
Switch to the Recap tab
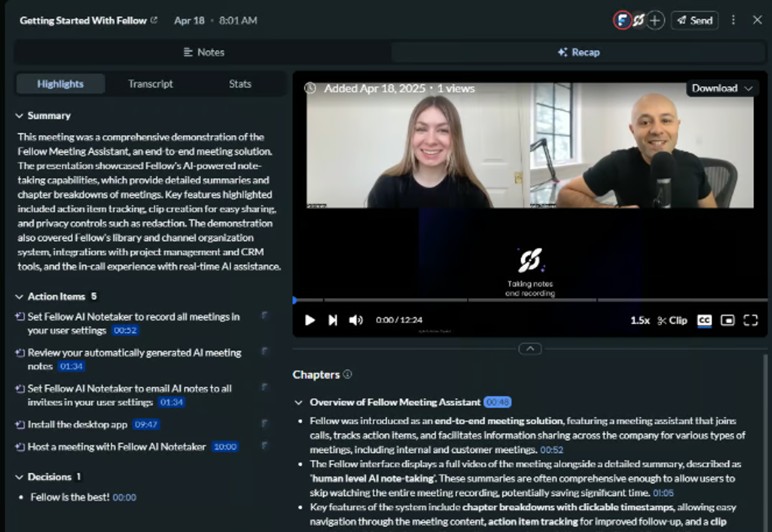578,52
